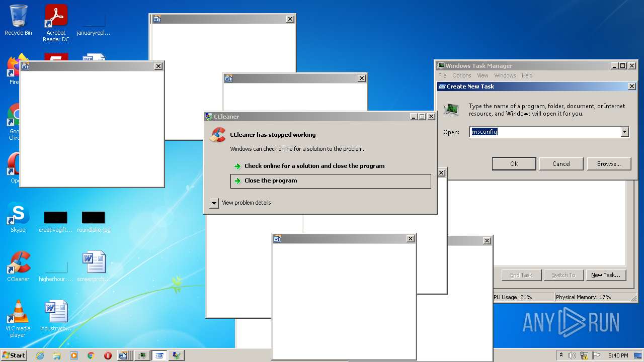Open the Help menu in Task Manager
This screenshot has height=362, width=644.
click(527, 75)
